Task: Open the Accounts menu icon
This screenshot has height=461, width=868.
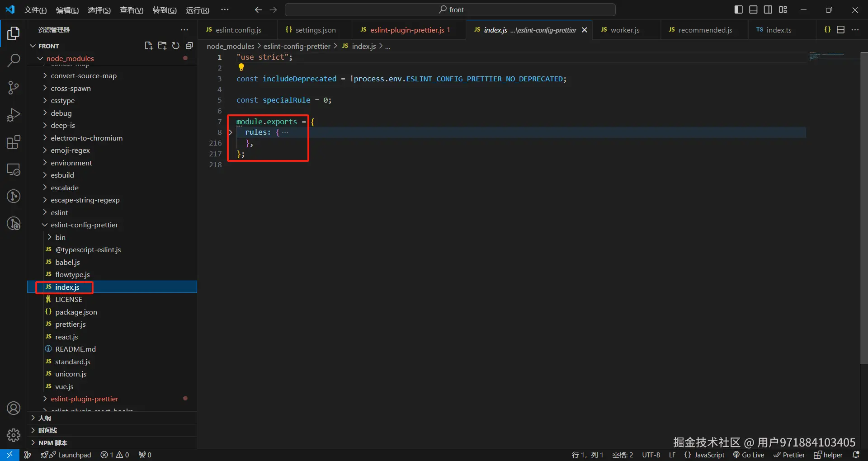Action: pos(14,408)
